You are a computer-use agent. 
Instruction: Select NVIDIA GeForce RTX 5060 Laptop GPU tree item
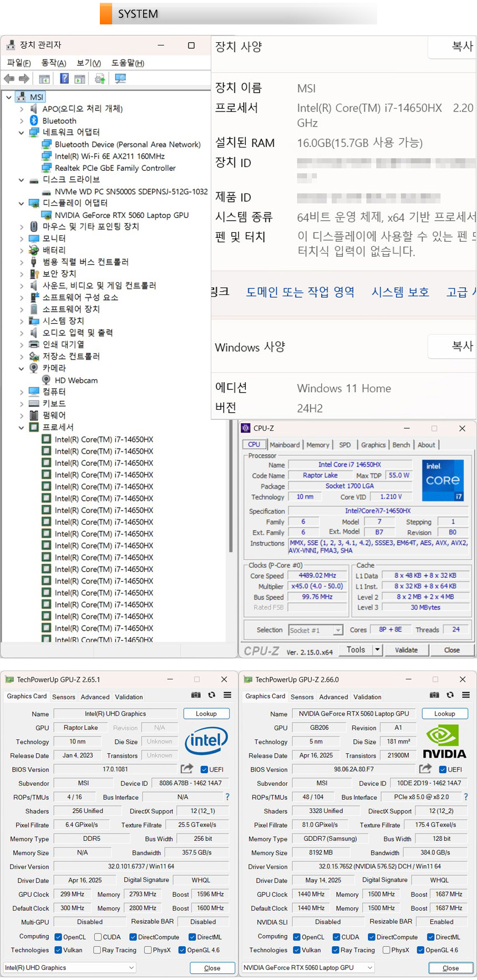pos(121,215)
